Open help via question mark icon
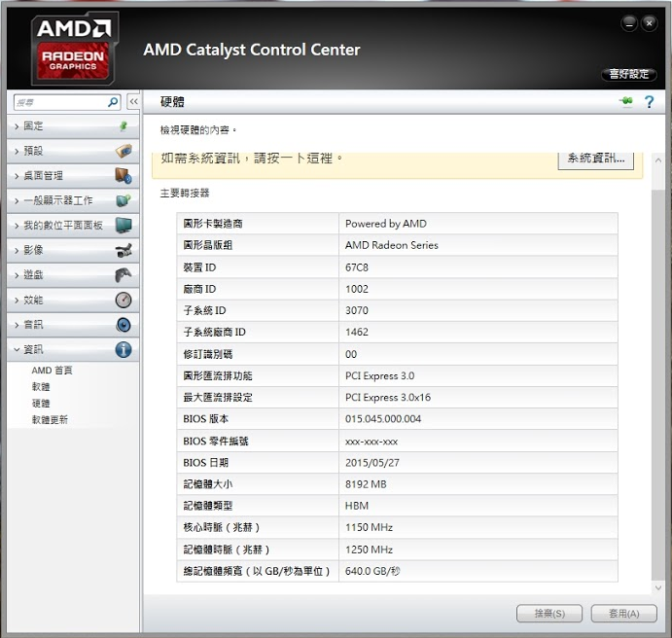 click(650, 102)
